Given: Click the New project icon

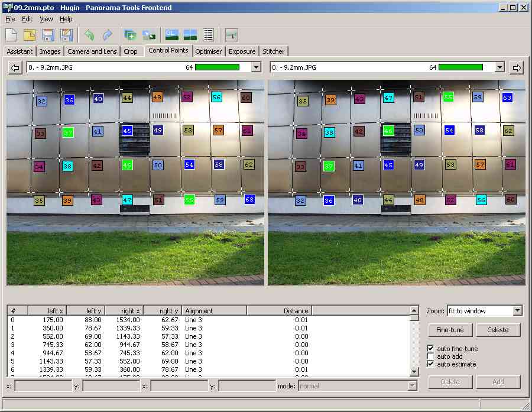Looking at the screenshot, I should pyautogui.click(x=12, y=35).
